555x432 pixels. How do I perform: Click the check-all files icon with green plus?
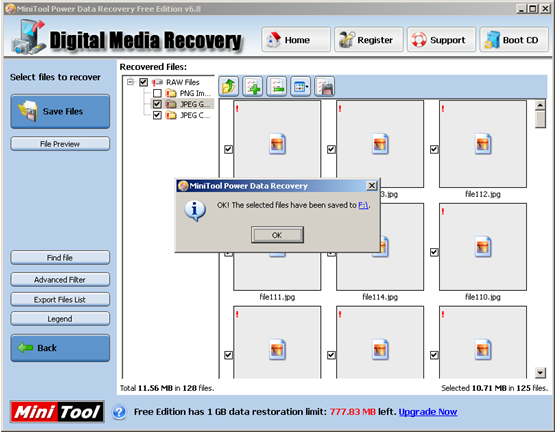click(253, 86)
